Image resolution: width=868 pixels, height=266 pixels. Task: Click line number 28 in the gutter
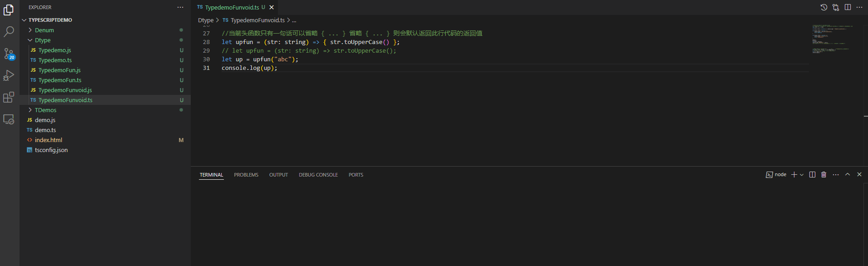tap(206, 42)
